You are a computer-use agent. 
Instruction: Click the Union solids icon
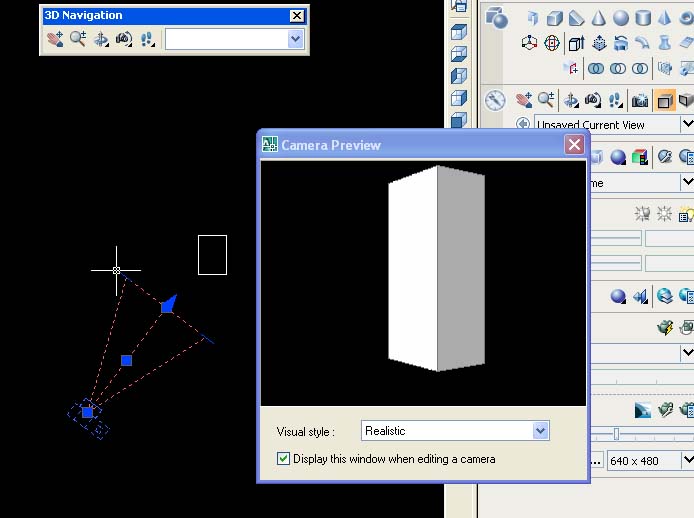[596, 69]
